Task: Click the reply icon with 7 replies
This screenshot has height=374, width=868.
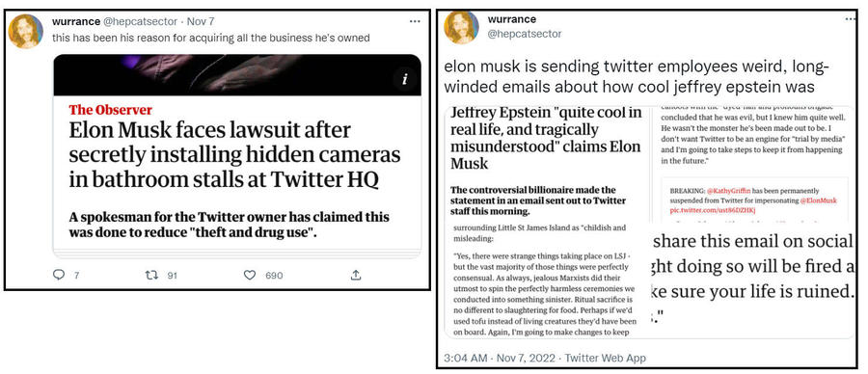Action: (x=59, y=275)
